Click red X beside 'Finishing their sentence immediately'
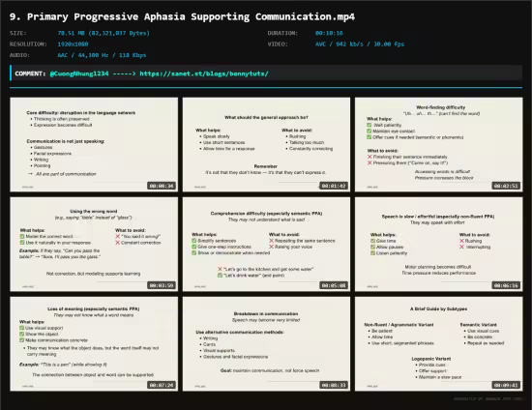Viewport: 532px width, 410px height. pos(369,157)
